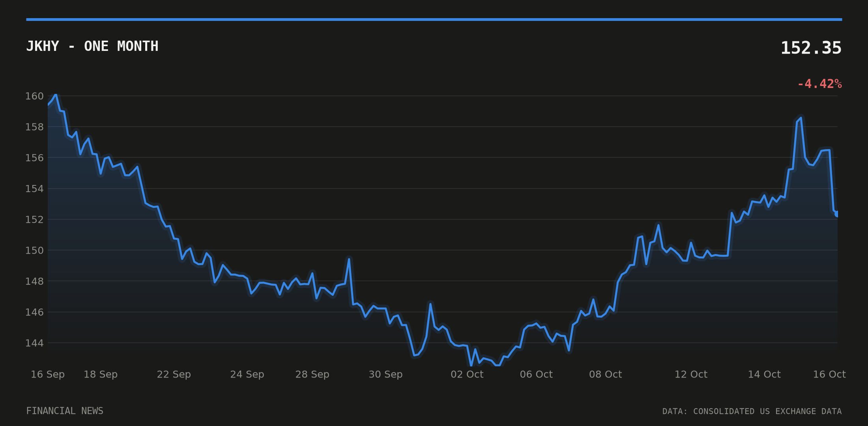Click the 146 y-axis label
Viewport: 868px width, 426px height.
pos(34,312)
